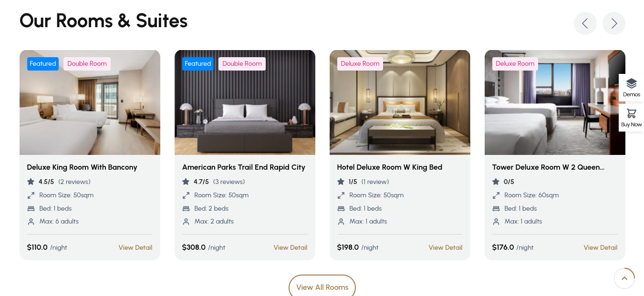
Task: Select the Double Room tag on American Parks card
Action: (x=242, y=64)
